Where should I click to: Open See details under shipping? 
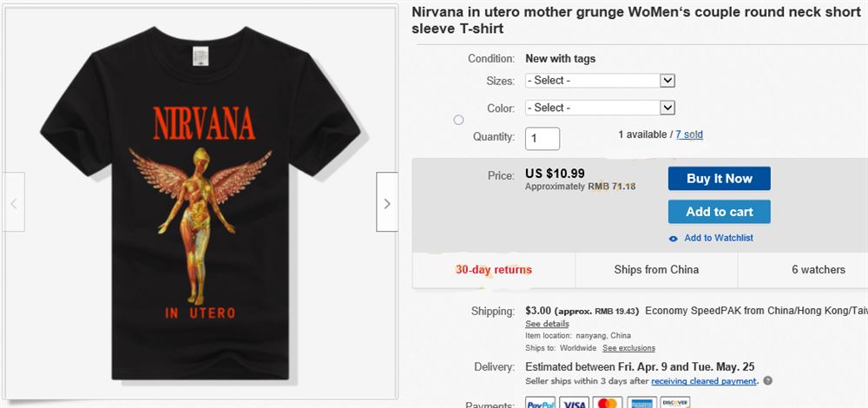coord(548,324)
